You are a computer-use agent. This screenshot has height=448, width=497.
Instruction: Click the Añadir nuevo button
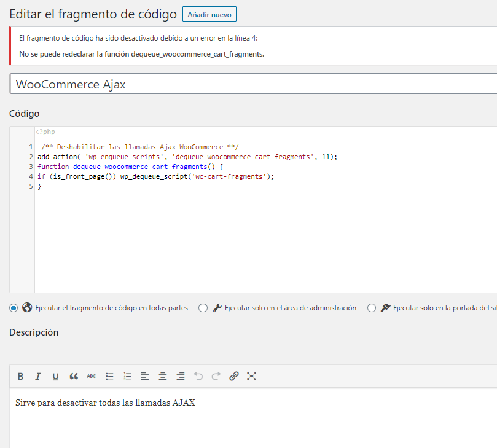pos(209,14)
